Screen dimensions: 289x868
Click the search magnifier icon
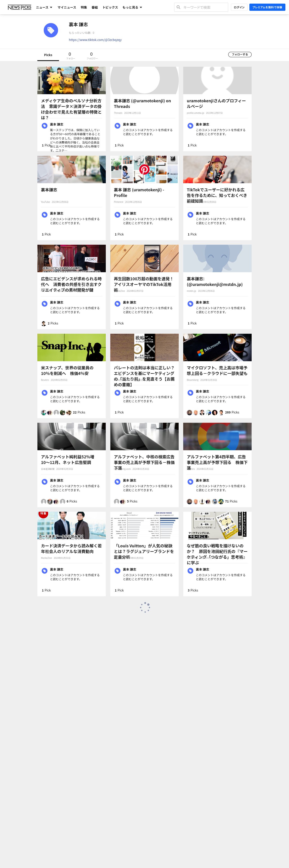[178, 7]
